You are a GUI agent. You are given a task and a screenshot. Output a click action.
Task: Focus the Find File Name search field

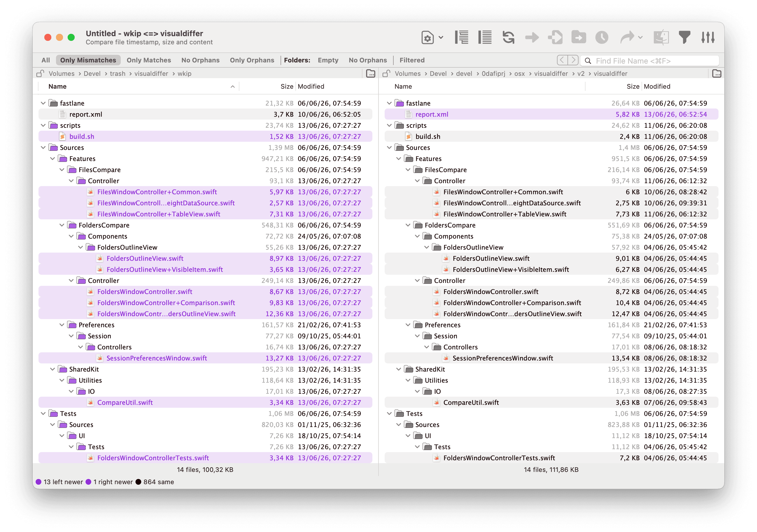(650, 61)
